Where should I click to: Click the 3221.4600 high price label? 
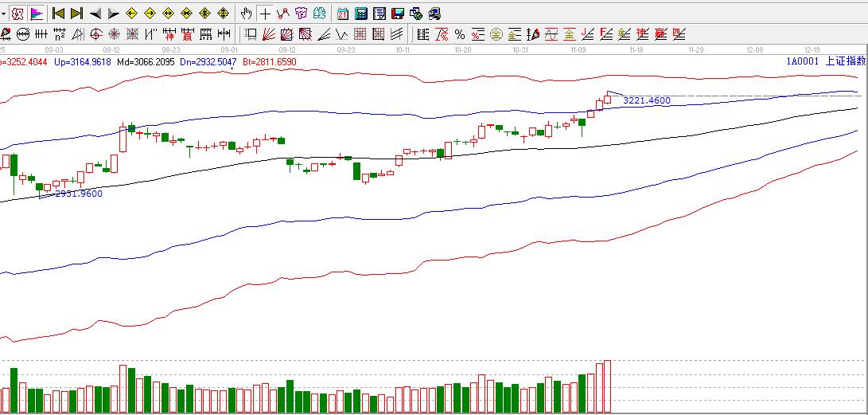pos(646,100)
